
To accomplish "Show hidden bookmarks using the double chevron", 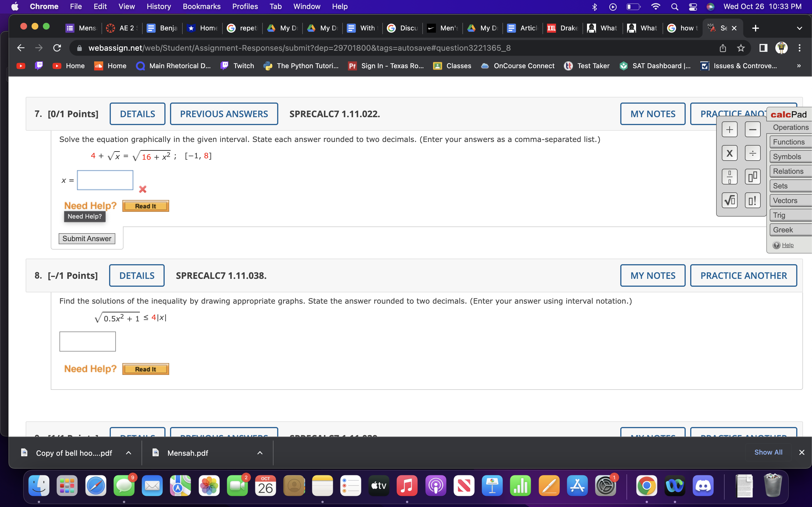I will click(x=799, y=66).
